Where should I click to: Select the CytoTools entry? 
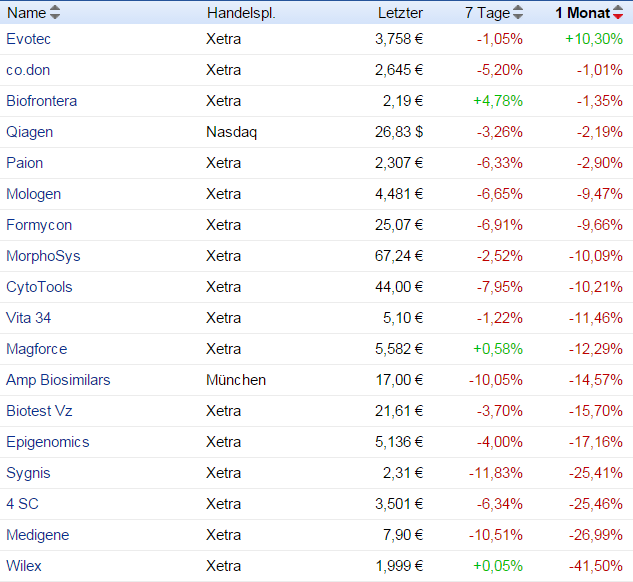pyautogui.click(x=39, y=287)
